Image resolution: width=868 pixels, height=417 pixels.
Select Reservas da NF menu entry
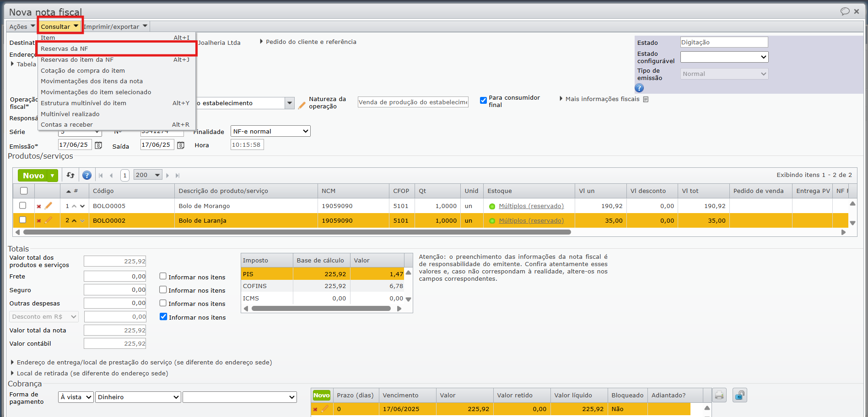[x=65, y=48]
